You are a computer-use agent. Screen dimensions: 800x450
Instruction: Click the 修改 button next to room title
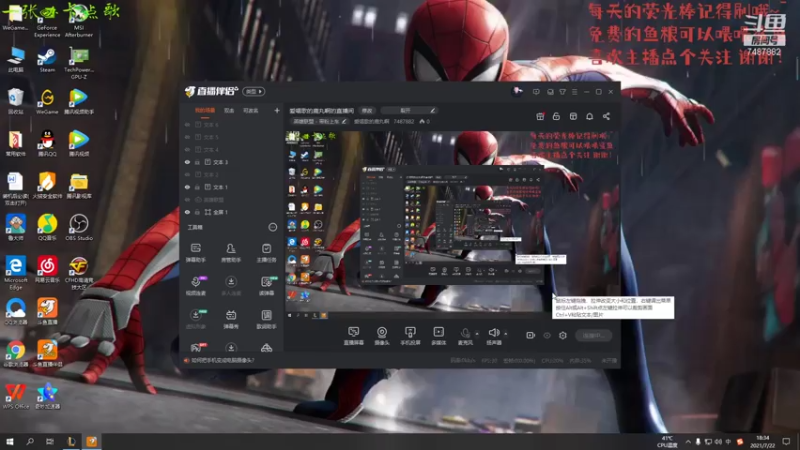367,111
